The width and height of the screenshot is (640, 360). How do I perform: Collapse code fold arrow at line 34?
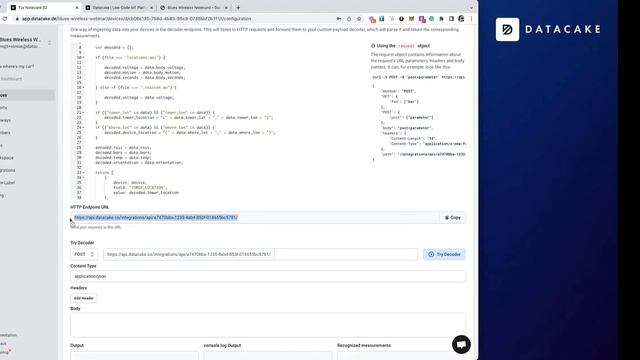(84, 178)
